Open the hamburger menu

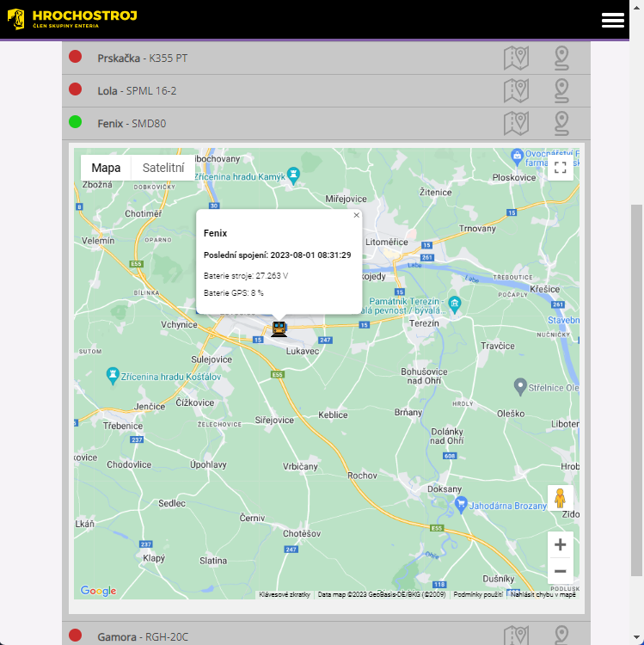tap(613, 21)
